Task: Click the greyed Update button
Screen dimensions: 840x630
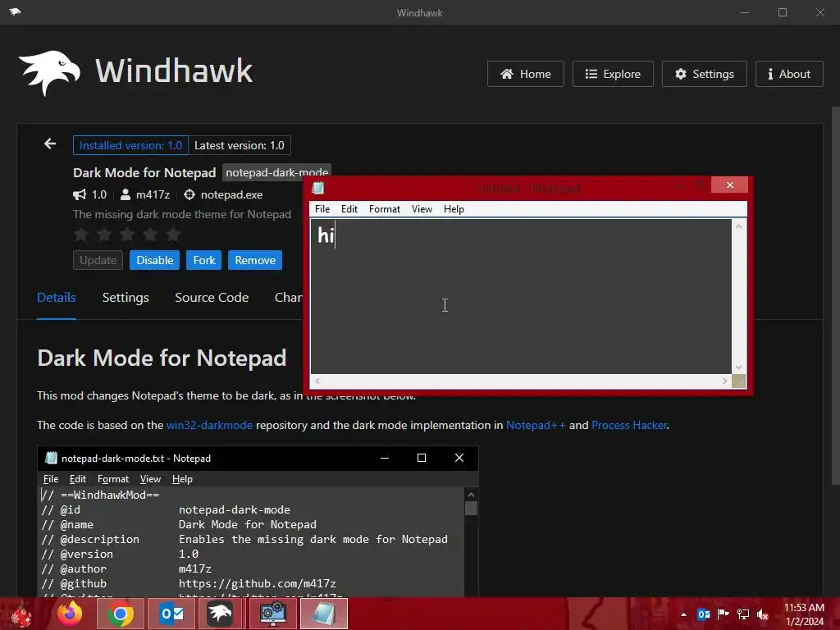Action: [x=98, y=260]
